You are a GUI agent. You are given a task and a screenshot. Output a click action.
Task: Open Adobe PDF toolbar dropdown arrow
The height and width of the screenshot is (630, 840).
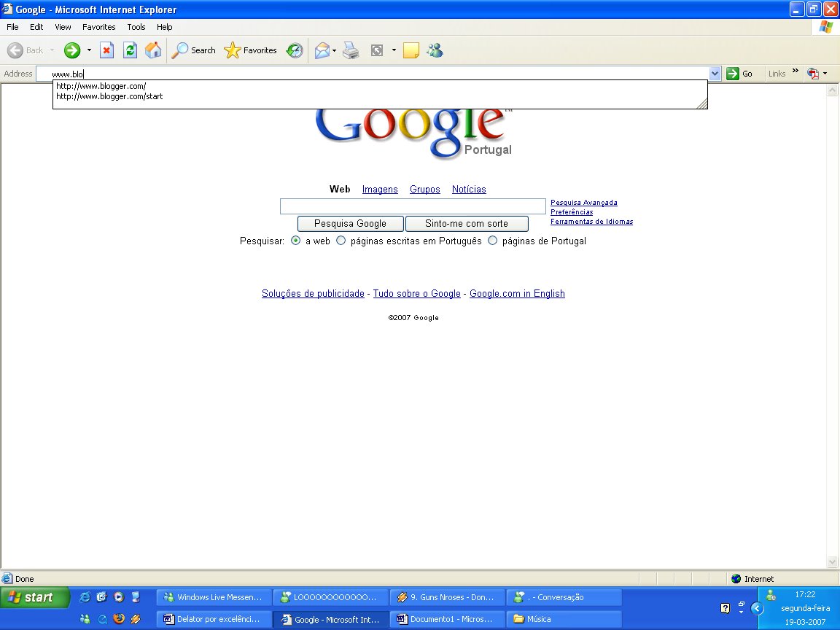pyautogui.click(x=825, y=74)
